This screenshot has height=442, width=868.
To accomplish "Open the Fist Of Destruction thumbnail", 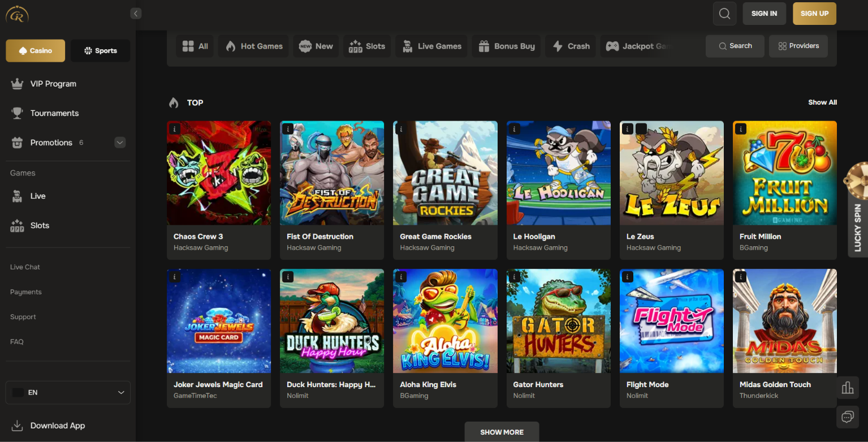I will (332, 173).
